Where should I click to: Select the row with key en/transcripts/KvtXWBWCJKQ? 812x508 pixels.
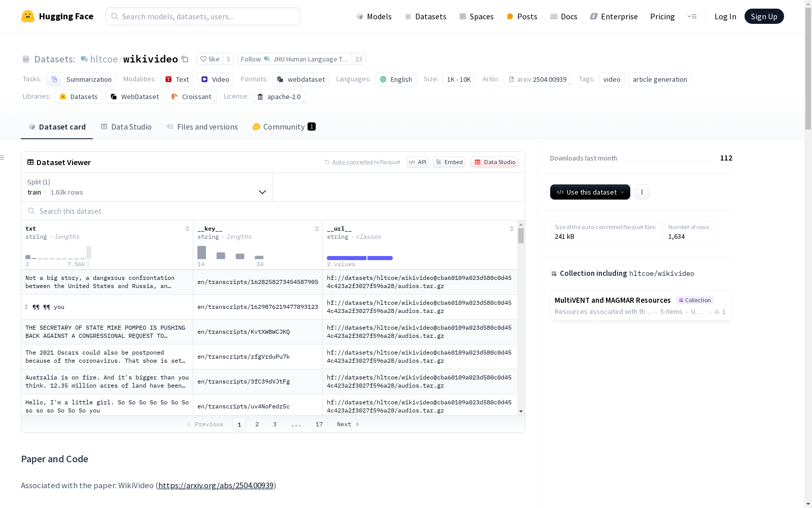coord(269,332)
